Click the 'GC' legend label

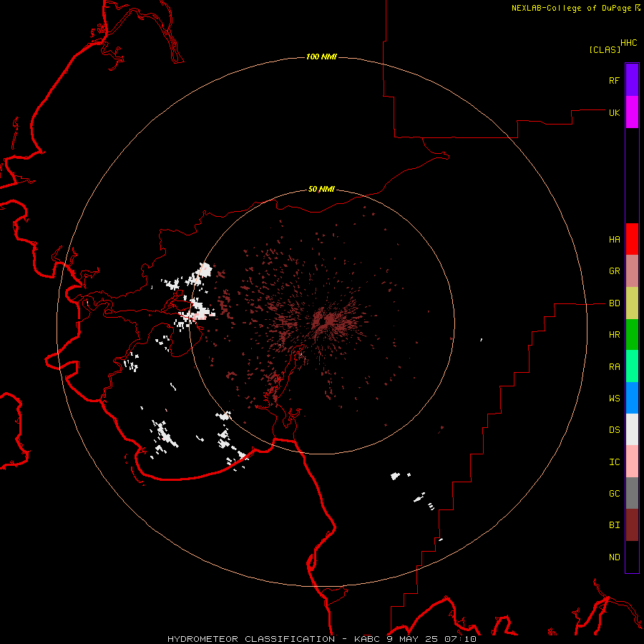tap(615, 493)
